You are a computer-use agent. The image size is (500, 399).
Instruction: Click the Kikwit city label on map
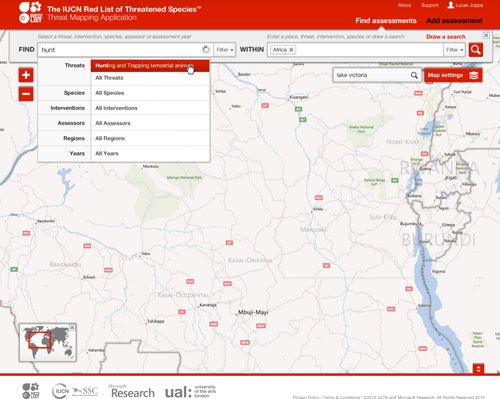[x=89, y=277]
